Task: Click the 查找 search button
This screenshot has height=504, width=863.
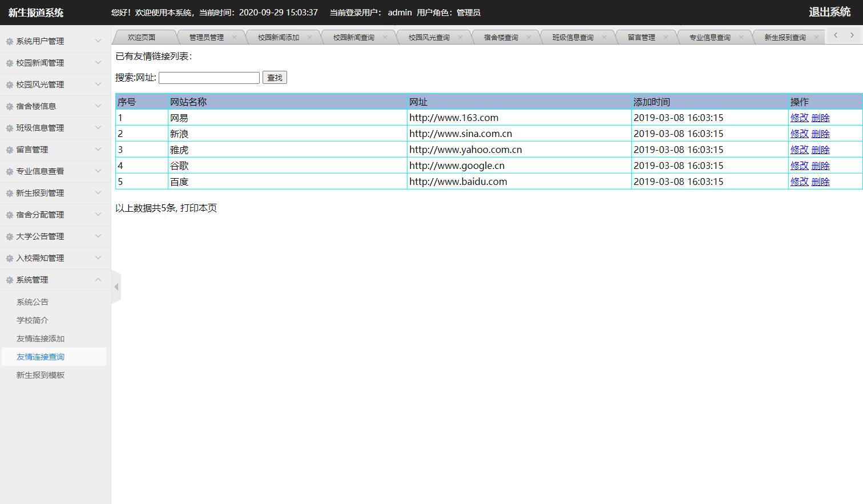Action: point(275,77)
